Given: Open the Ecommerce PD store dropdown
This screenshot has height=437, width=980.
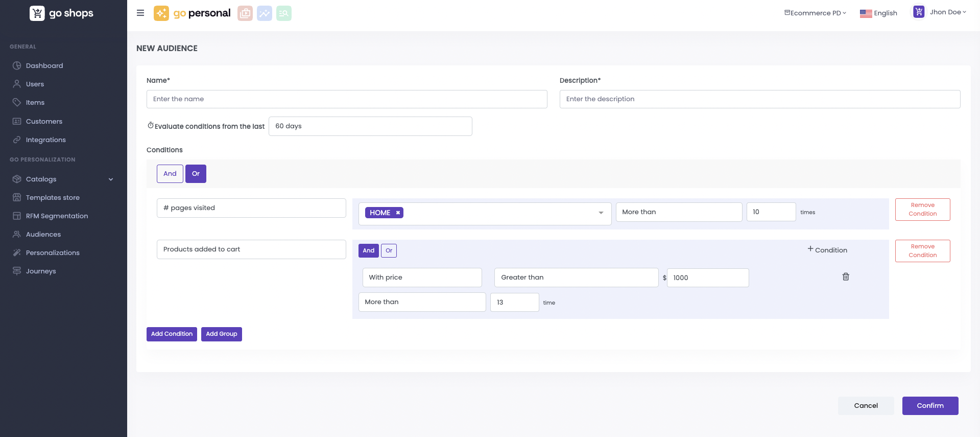Looking at the screenshot, I should click(x=815, y=13).
